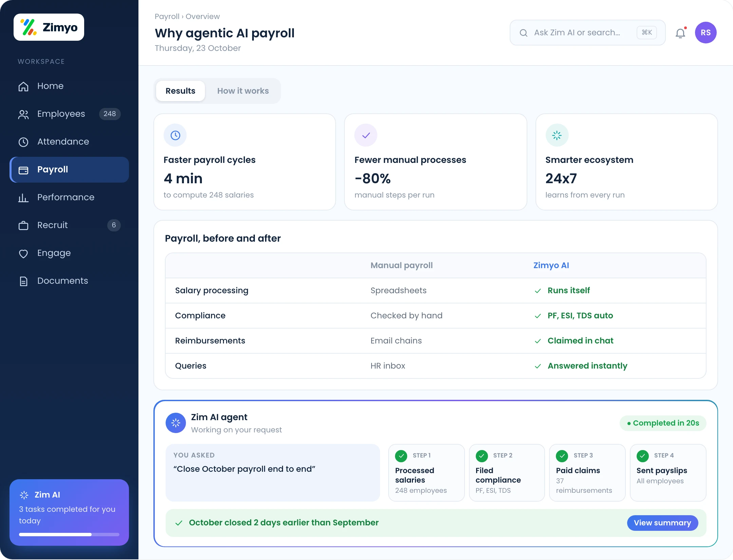Screen dimensions: 733x560
Task: Click the sparkle icon on Smarter ecosystem
Action: pyautogui.click(x=557, y=135)
